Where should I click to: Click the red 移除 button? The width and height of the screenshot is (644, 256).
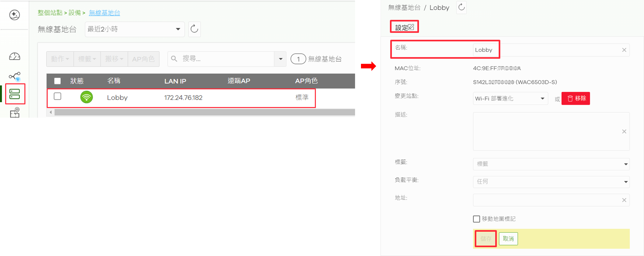tap(575, 98)
